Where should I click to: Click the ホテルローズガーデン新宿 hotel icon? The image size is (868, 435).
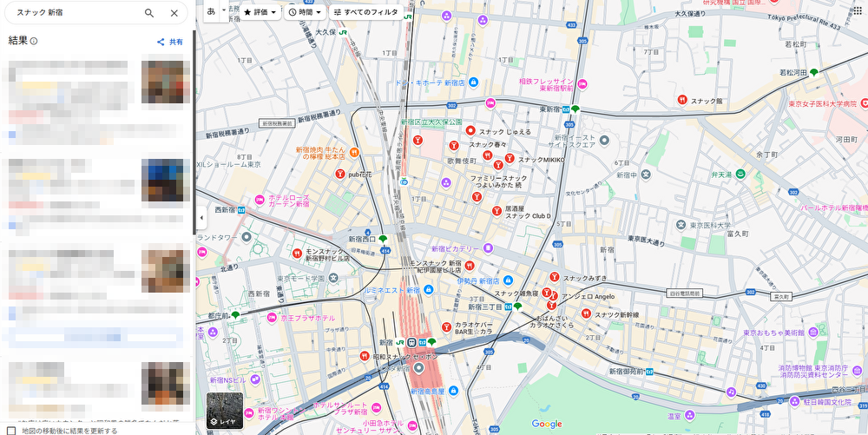tap(260, 200)
